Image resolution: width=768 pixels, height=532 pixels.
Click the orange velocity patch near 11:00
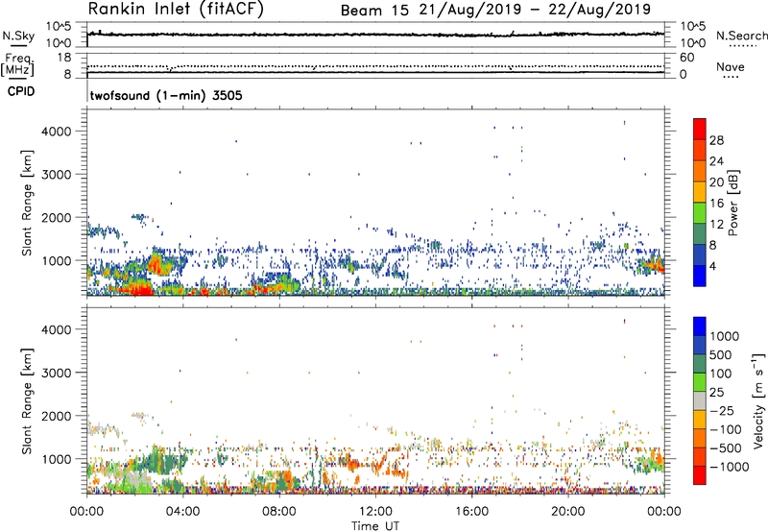pos(351,463)
